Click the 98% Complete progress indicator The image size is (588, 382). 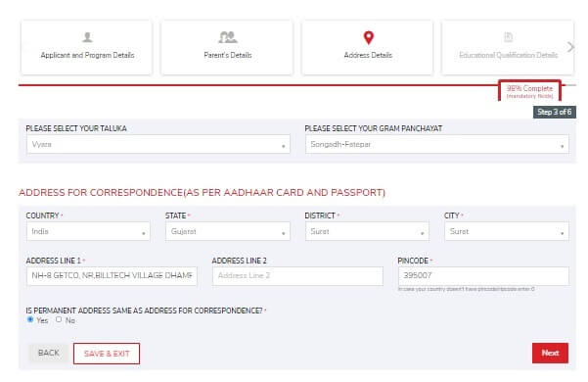[529, 91]
